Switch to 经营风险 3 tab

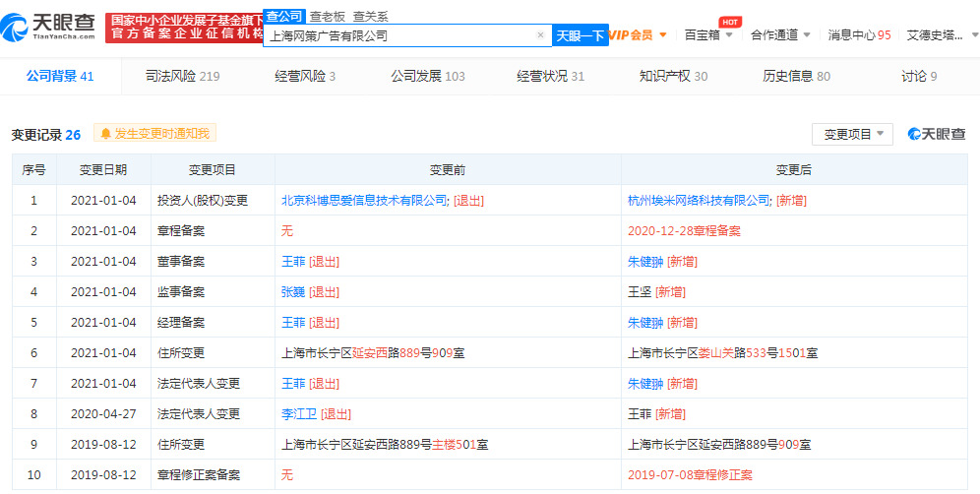(x=305, y=77)
